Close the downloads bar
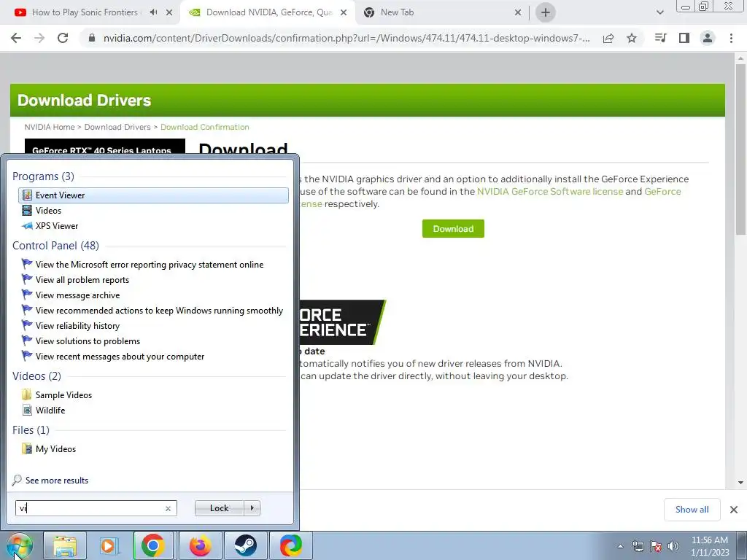This screenshot has height=560, width=747. pyautogui.click(x=734, y=510)
